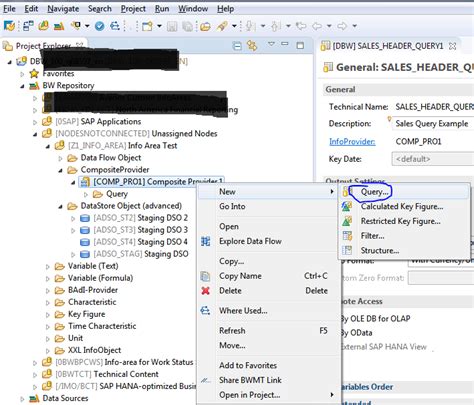Click the Last Edit Location toolbar icon
This screenshot has height=405, width=474.
point(301,26)
